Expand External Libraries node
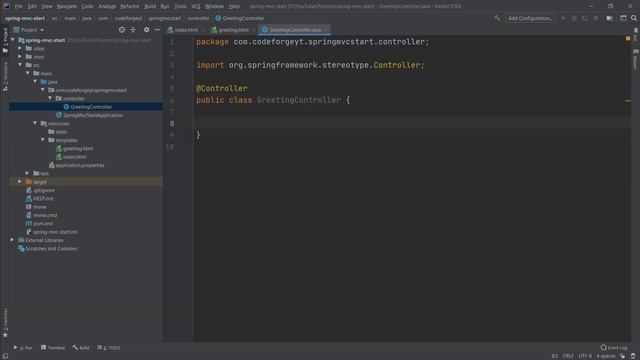This screenshot has height=360, width=640. (x=13, y=240)
